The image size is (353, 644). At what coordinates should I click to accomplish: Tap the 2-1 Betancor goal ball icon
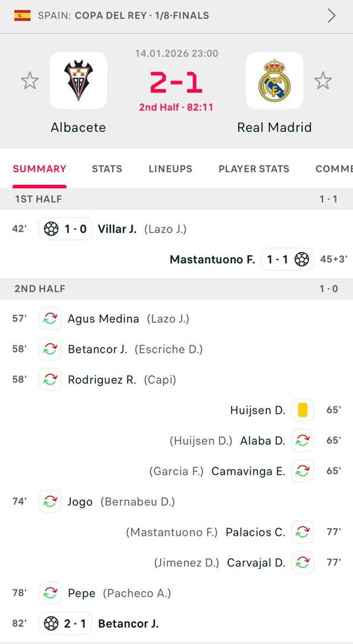[x=51, y=624]
